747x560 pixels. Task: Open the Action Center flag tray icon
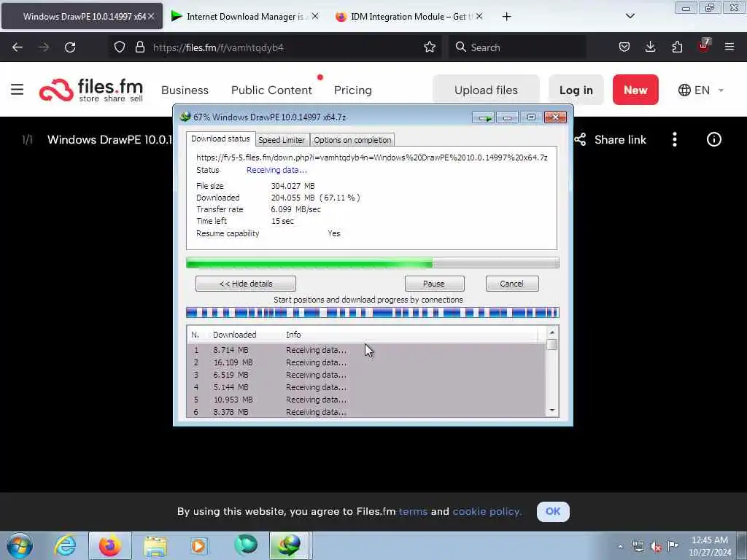[673, 545]
